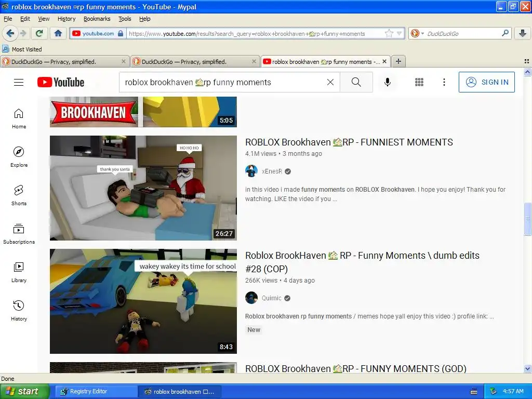Open the Edit menu

[x=25, y=19]
